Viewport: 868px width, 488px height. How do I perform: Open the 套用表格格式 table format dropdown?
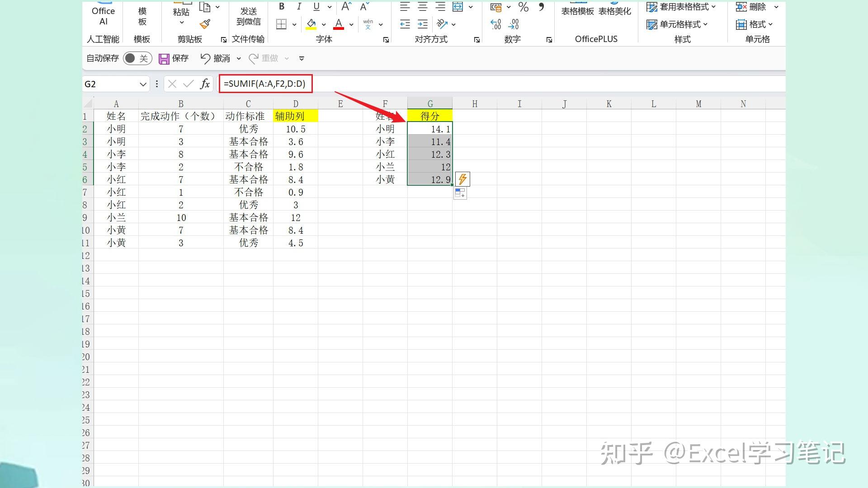pos(681,7)
